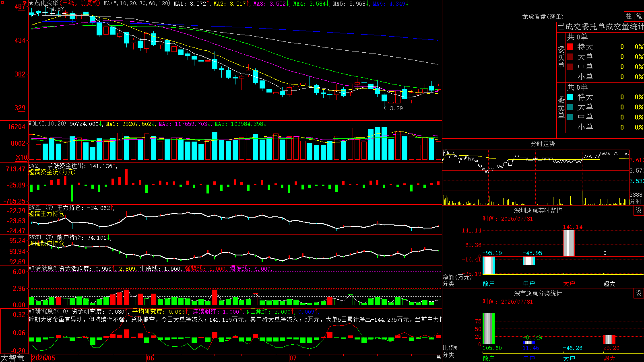Click the 龙虎看盘(逐单) panel title
644x362 pixels.
(x=543, y=16)
